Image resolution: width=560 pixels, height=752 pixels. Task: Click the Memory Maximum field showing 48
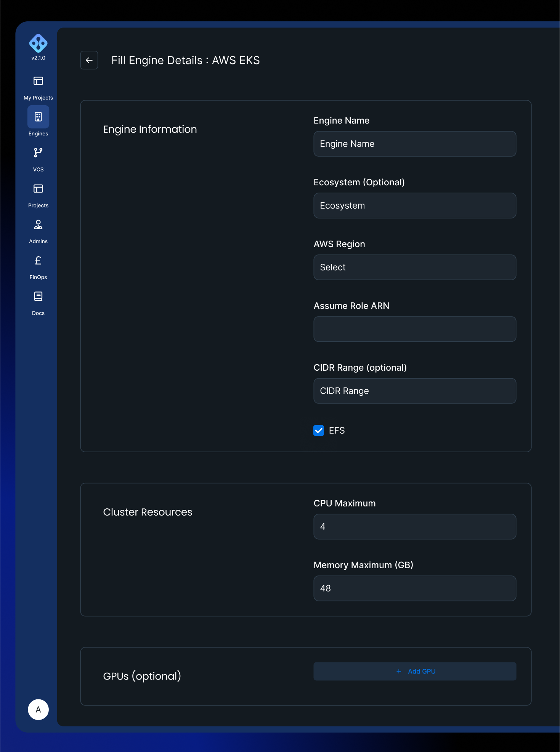click(415, 588)
